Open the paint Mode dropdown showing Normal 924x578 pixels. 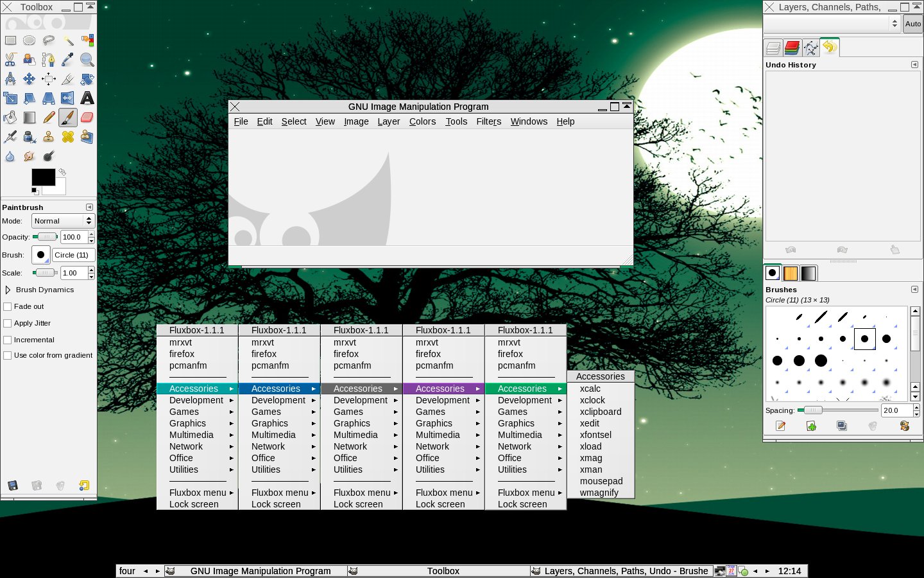tap(63, 221)
